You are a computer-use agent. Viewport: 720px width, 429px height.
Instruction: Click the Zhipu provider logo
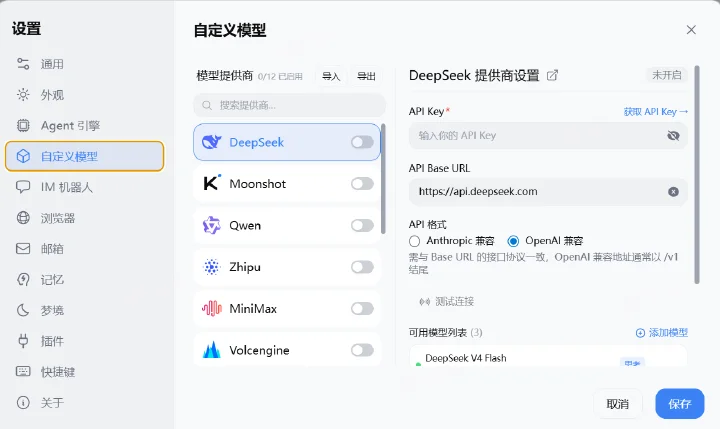[x=212, y=267]
